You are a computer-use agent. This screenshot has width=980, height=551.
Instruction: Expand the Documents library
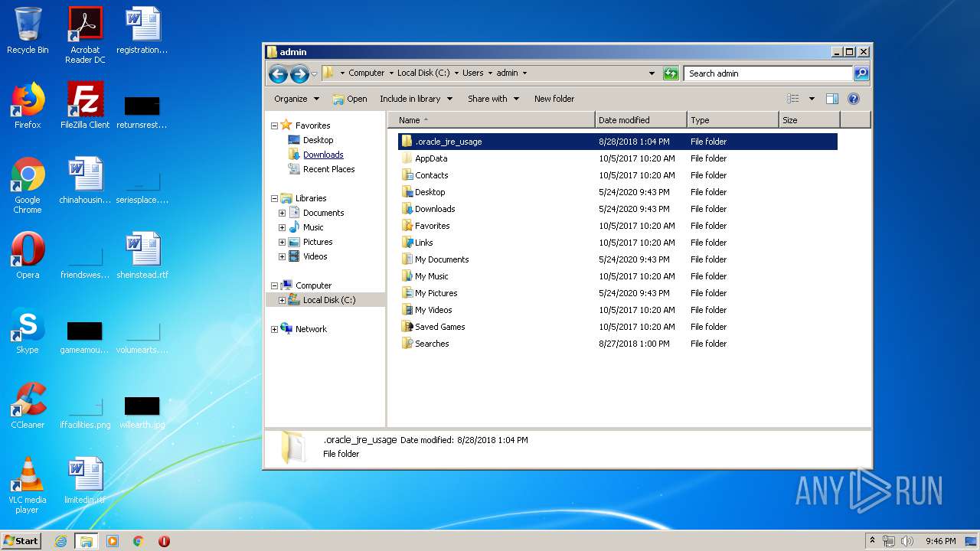pos(282,213)
